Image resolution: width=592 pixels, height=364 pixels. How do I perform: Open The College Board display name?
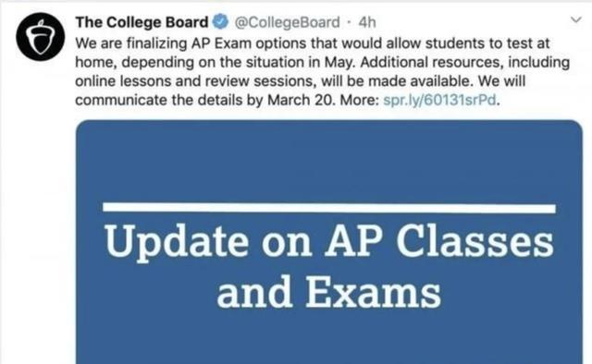pos(142,22)
